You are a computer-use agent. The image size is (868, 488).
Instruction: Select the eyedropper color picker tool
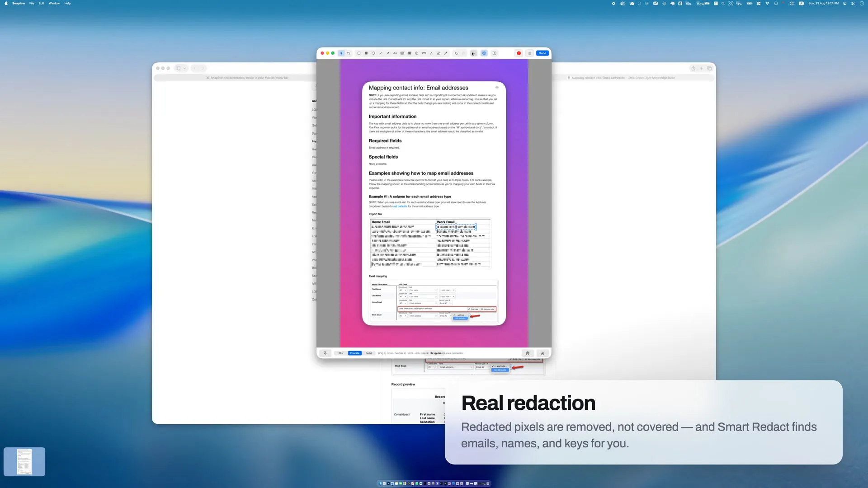pos(446,53)
